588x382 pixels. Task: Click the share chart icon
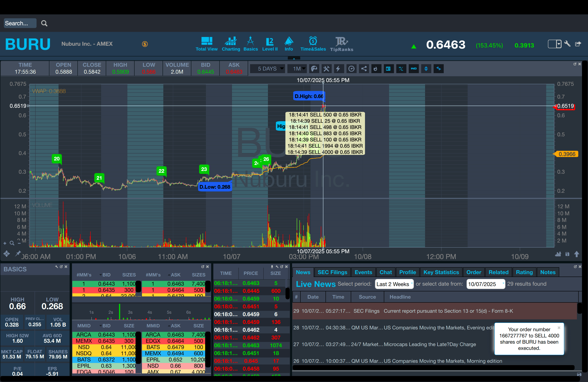tap(364, 69)
